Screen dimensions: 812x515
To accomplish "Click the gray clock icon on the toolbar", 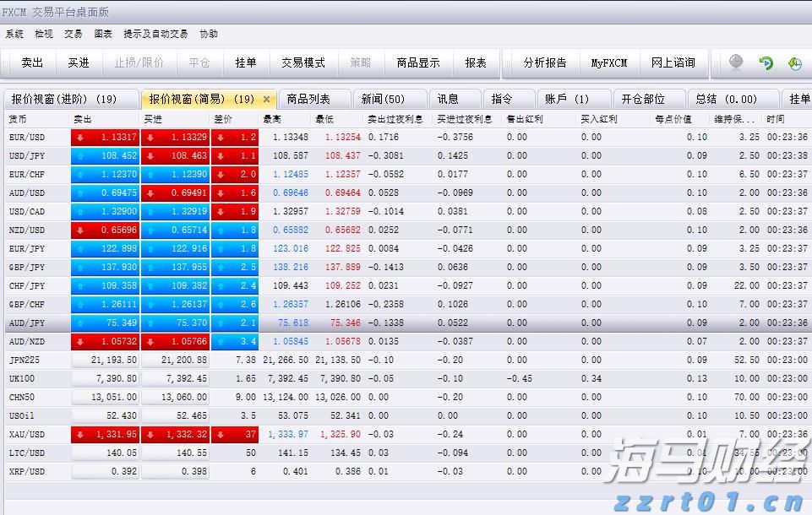I will point(734,62).
